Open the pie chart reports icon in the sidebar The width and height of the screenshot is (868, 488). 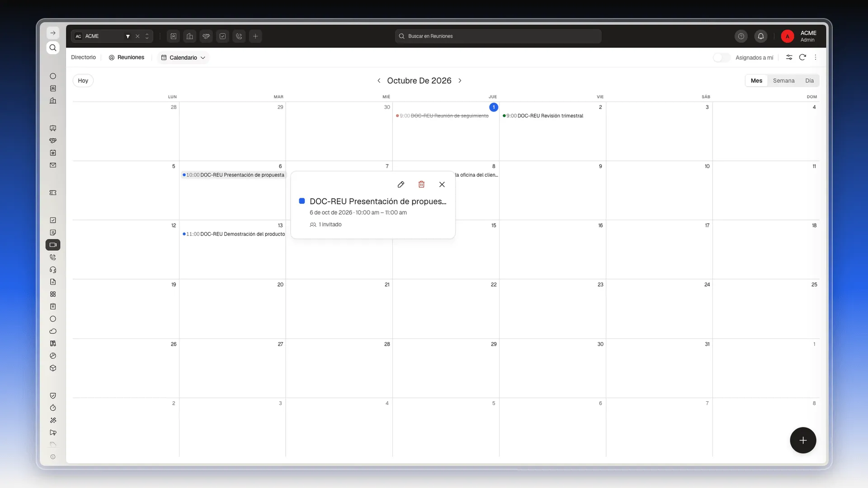click(x=53, y=356)
